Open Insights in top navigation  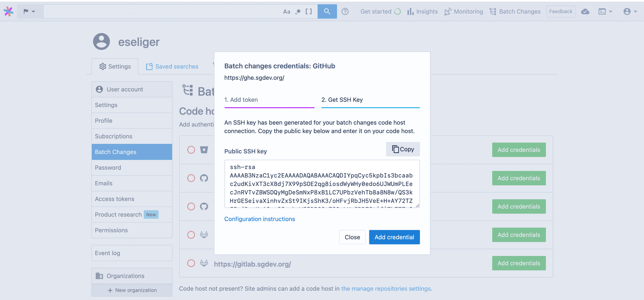coord(422,11)
